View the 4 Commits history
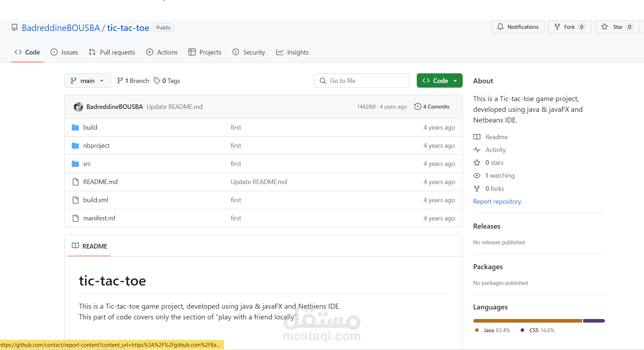Image resolution: width=644 pixels, height=350 pixels. coord(432,107)
